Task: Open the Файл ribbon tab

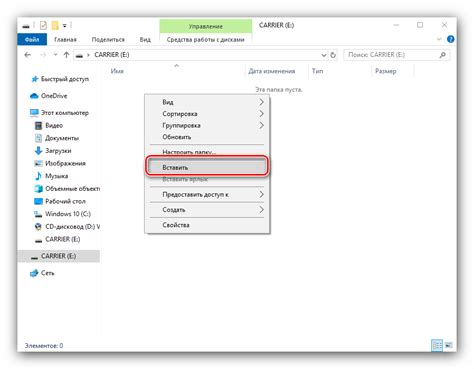Action: click(x=32, y=39)
